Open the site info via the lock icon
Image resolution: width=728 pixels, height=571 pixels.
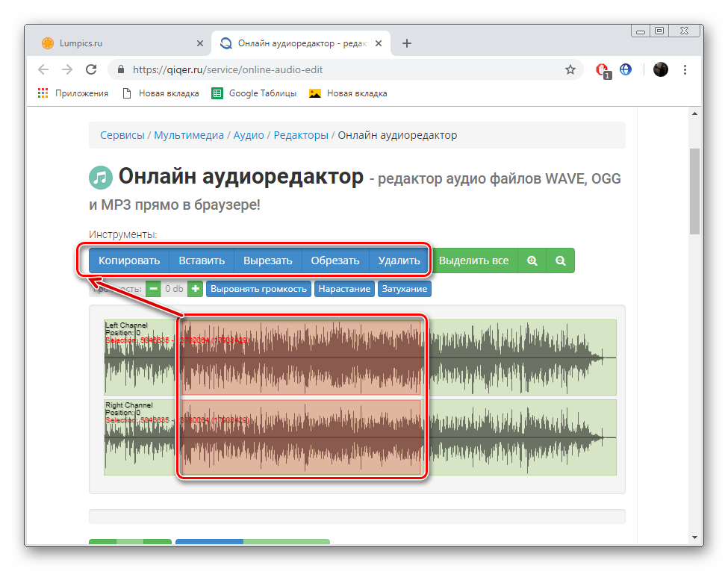coord(120,69)
